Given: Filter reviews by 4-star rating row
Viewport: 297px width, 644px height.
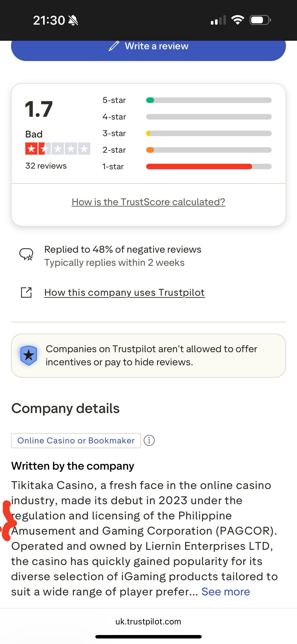Looking at the screenshot, I should tap(114, 117).
